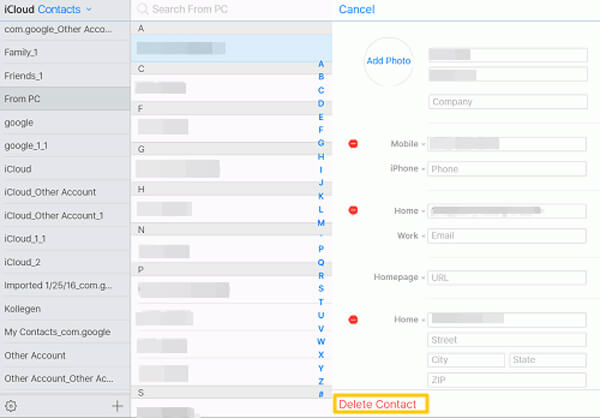Select the contact under section G
The height and width of the screenshot is (418, 600).
[x=231, y=168]
